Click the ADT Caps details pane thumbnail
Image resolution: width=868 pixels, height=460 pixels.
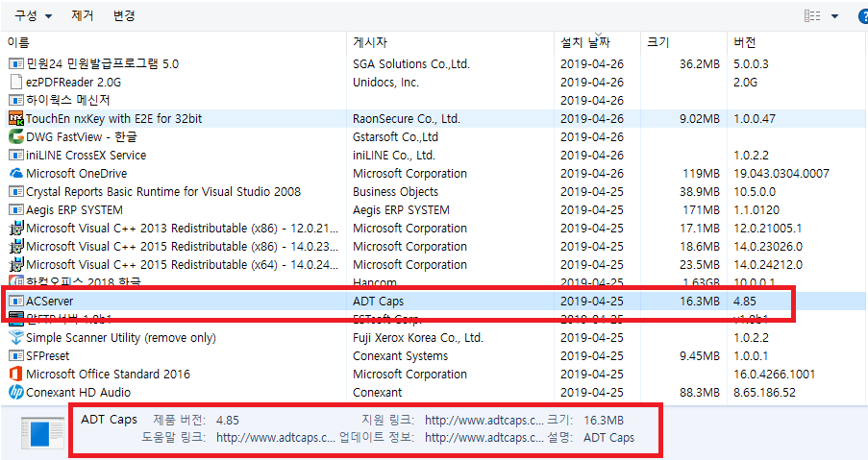42,432
